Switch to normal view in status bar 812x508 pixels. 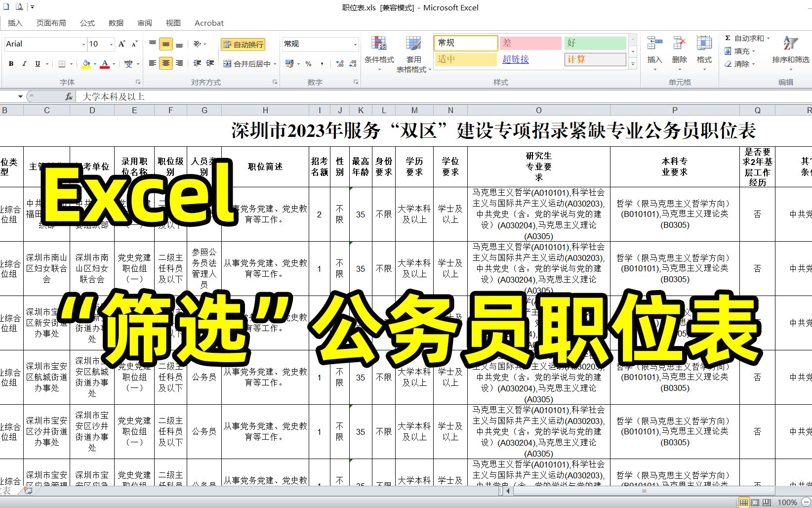(x=744, y=503)
